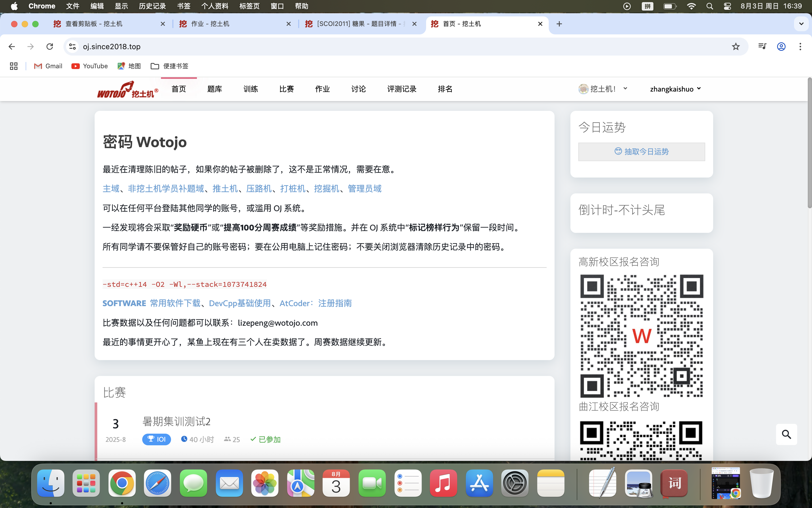812x508 pixels.
Task: Open the 历史记录 menu in menu bar
Action: coord(152,6)
